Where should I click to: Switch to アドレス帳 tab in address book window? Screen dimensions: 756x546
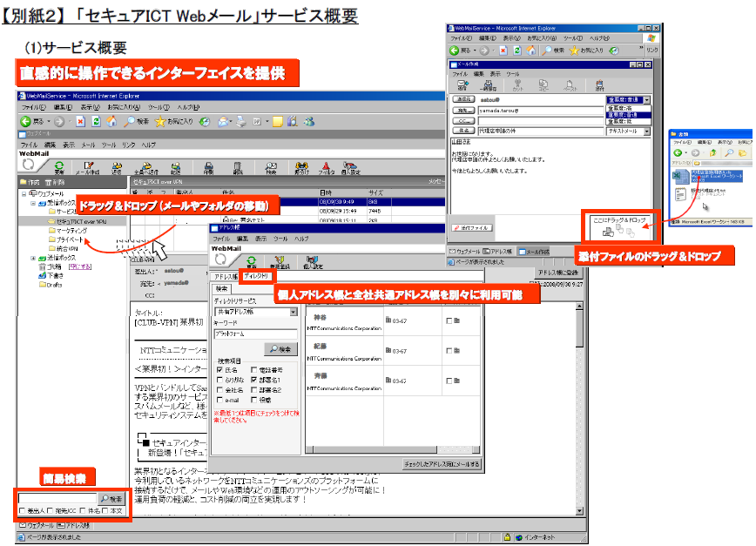(x=226, y=276)
